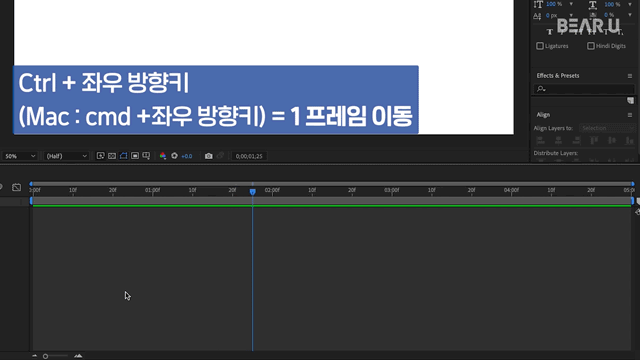640x360 pixels.
Task: Click the show snapshot icon
Action: (x=220, y=156)
